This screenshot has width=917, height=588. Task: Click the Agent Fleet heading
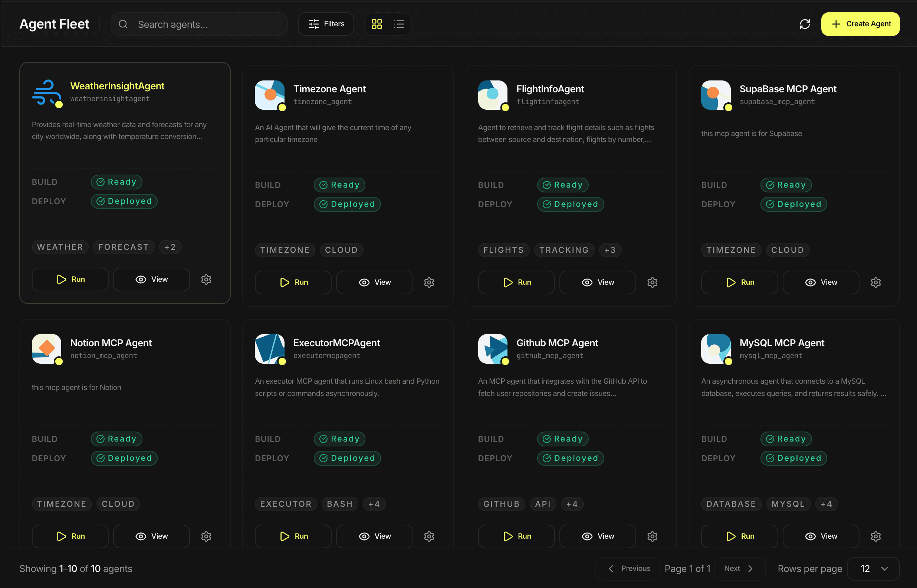click(x=54, y=24)
